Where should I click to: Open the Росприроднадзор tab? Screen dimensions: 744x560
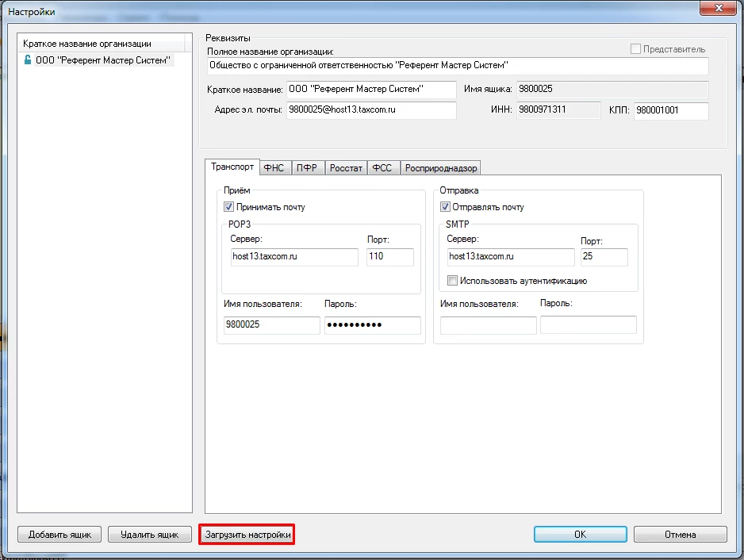click(x=440, y=168)
